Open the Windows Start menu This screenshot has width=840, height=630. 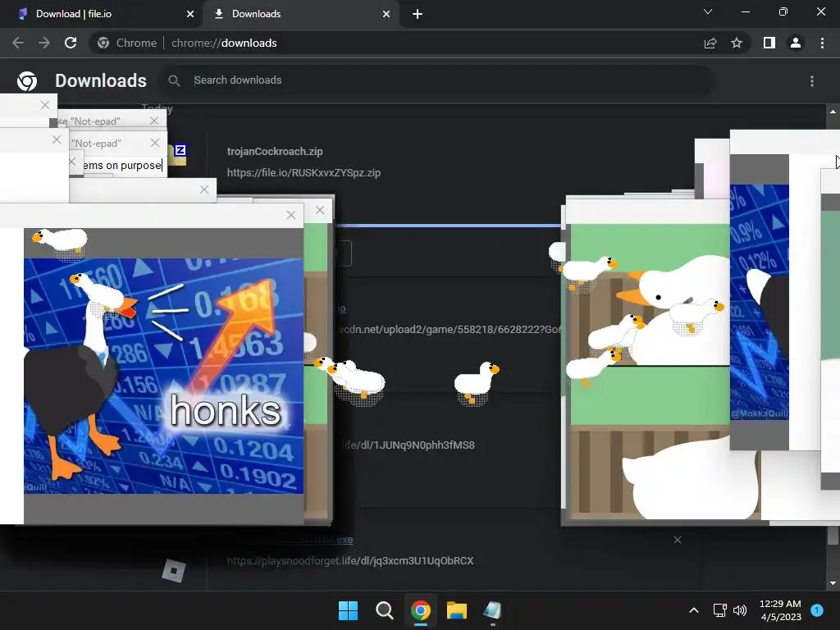(348, 610)
